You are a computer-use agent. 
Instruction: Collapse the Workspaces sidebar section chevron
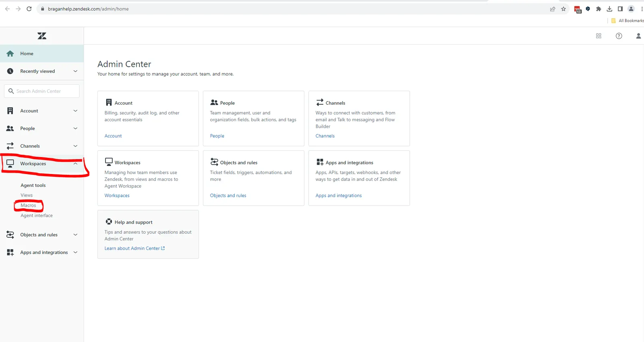pyautogui.click(x=75, y=164)
